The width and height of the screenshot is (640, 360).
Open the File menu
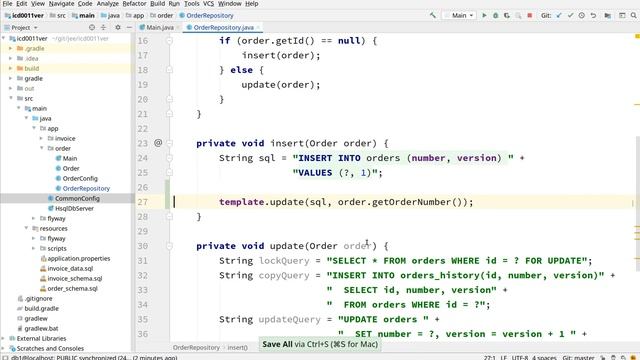7,4
